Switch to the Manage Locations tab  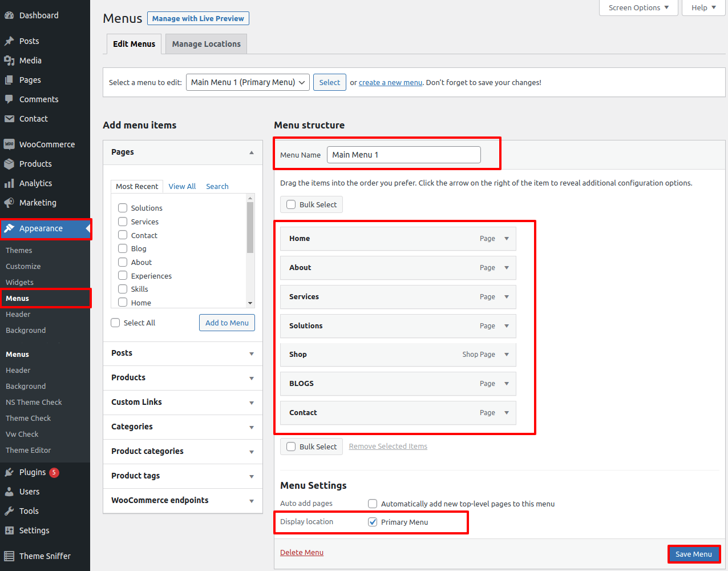206,44
